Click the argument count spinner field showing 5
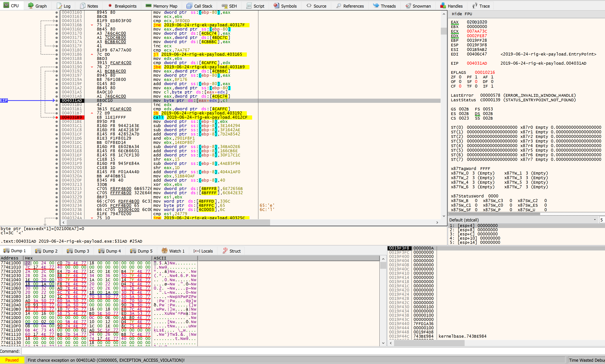The height and width of the screenshot is (364, 605). pos(602,220)
